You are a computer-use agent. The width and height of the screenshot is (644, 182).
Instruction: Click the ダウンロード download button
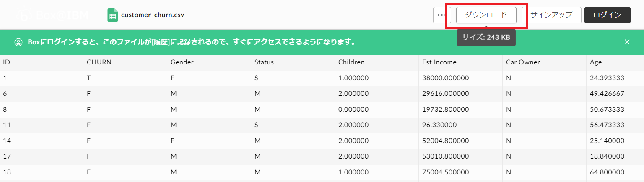click(486, 15)
